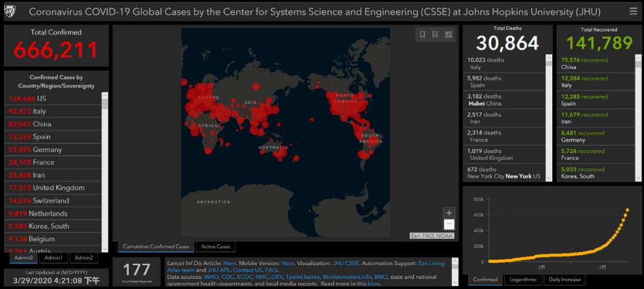
Task: Select Germany row in confirmed cases list
Action: click(x=52, y=150)
